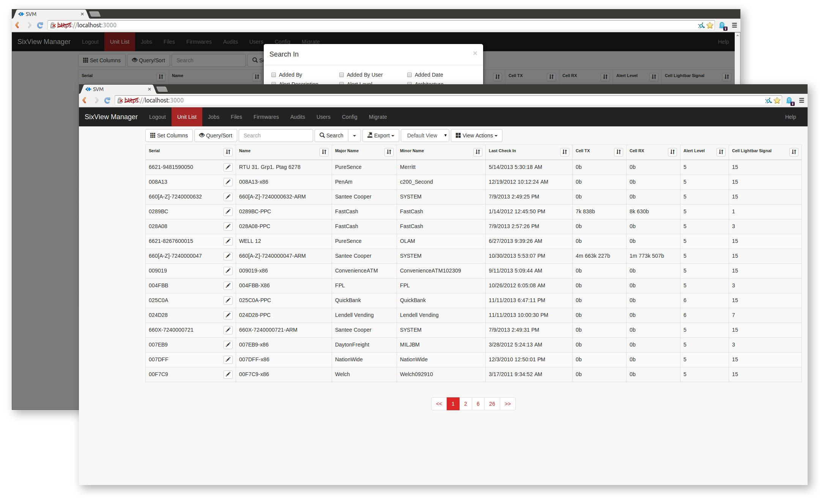Screen dimensions: 822x504
Task: Expand the Default View dropdown
Action: point(425,135)
